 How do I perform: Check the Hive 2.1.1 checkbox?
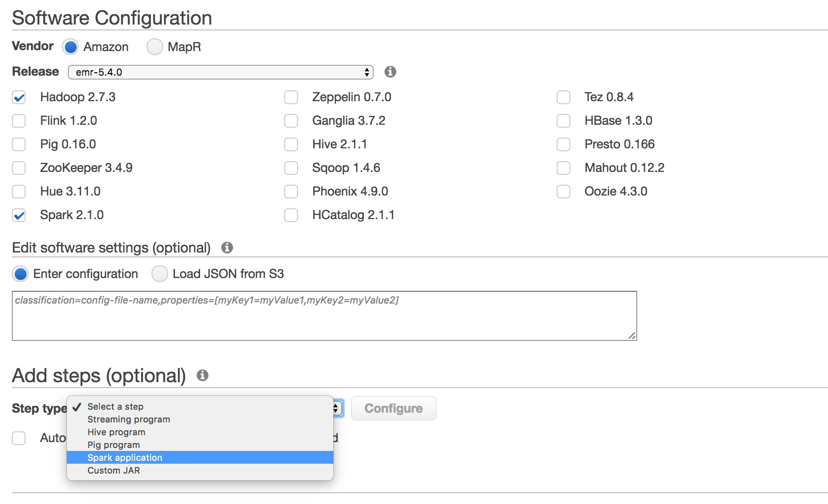click(291, 144)
